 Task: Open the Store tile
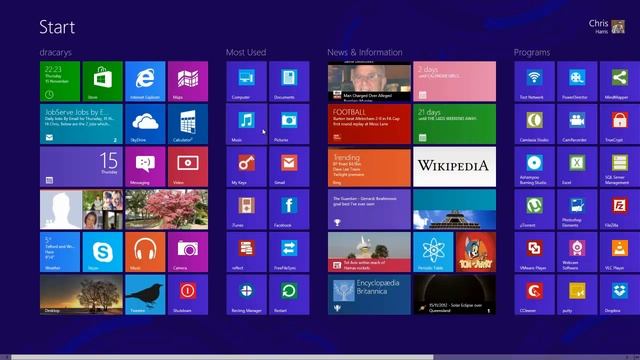102,81
